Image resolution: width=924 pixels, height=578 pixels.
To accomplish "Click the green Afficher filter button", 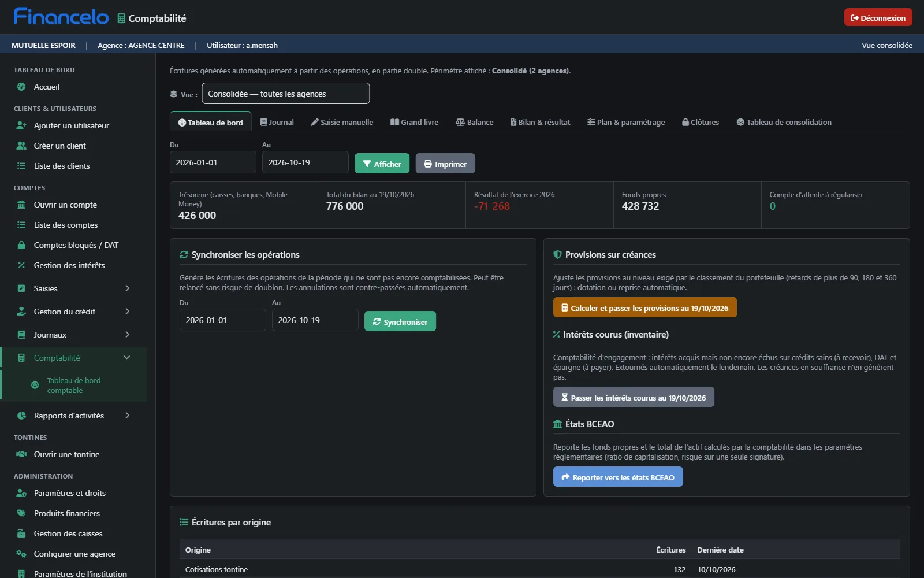I will pyautogui.click(x=382, y=164).
